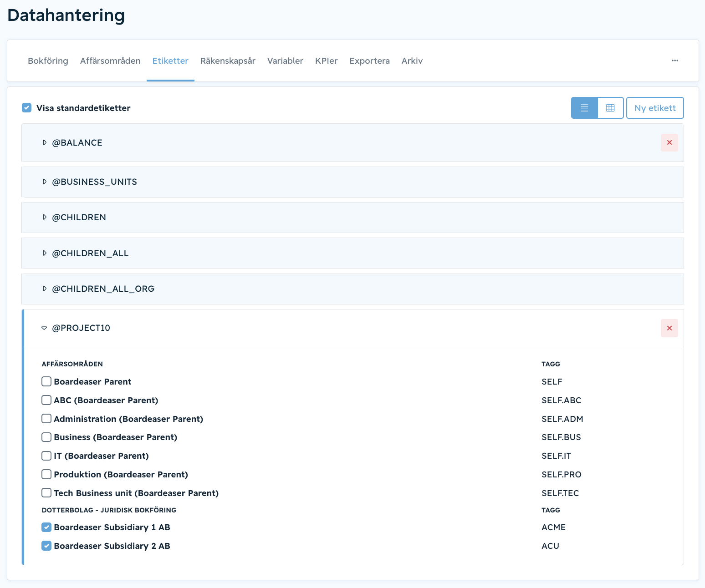Click the @CHILDREN_ALL_ORG label name
The width and height of the screenshot is (705, 588).
click(x=103, y=289)
